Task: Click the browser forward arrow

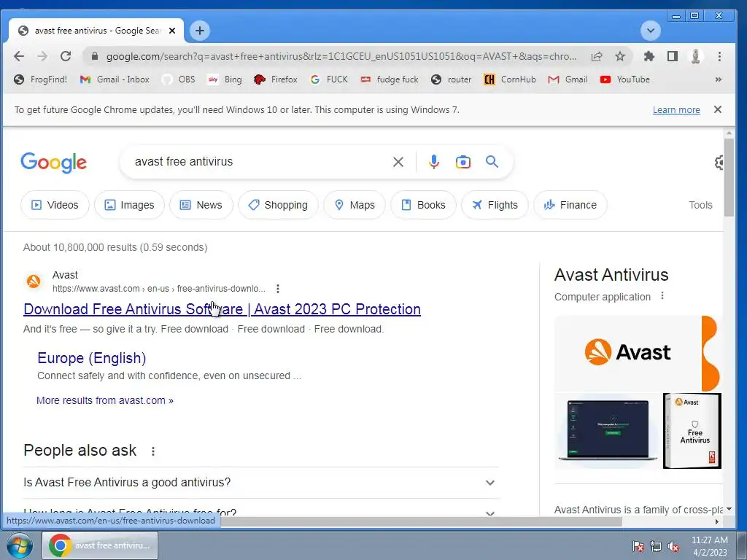Action: (x=42, y=56)
